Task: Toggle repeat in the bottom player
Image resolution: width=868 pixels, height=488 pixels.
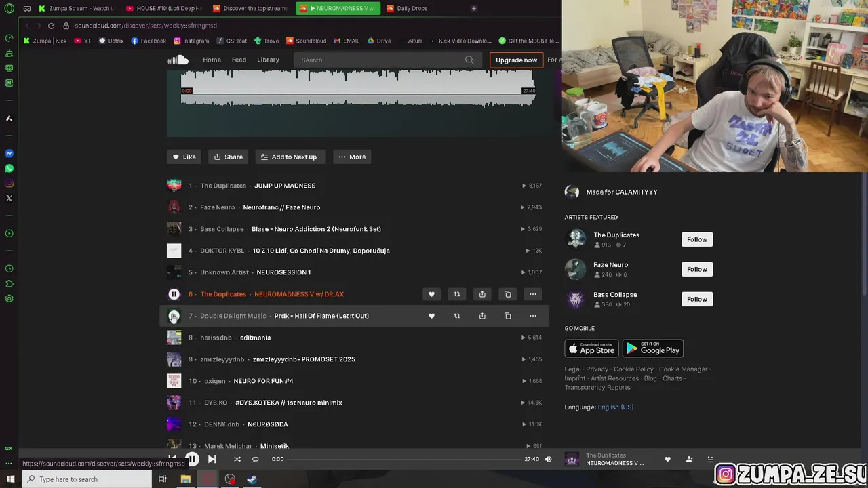Action: [255, 459]
